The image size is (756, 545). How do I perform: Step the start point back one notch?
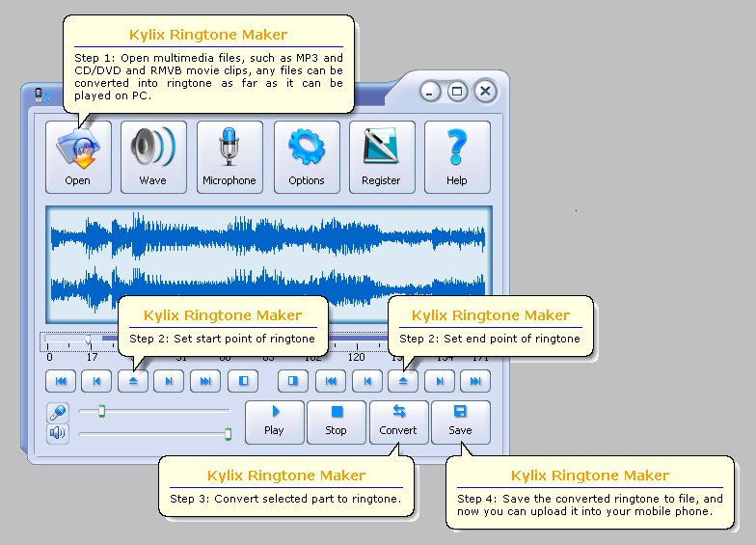[x=96, y=381]
